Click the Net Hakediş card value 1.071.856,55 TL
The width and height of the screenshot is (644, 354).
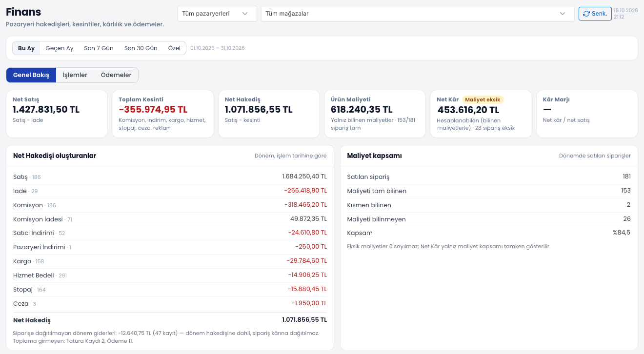click(x=259, y=110)
